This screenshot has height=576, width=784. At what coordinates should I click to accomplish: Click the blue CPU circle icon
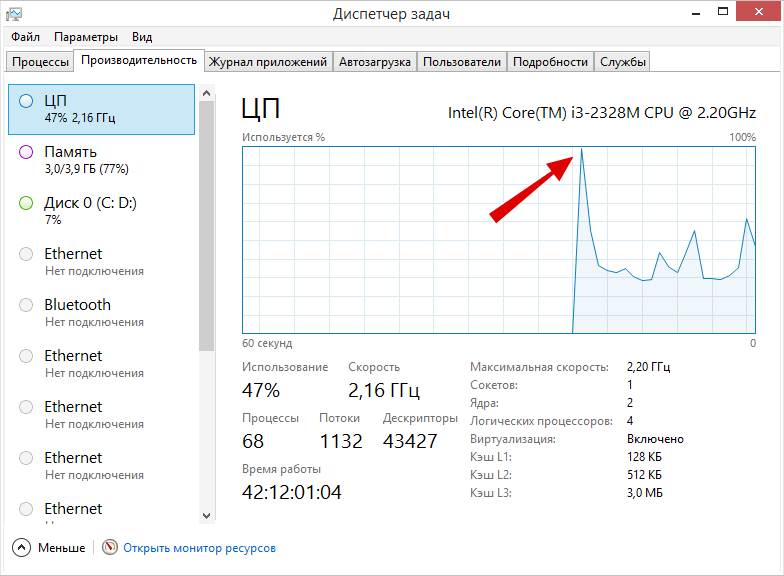[26, 101]
